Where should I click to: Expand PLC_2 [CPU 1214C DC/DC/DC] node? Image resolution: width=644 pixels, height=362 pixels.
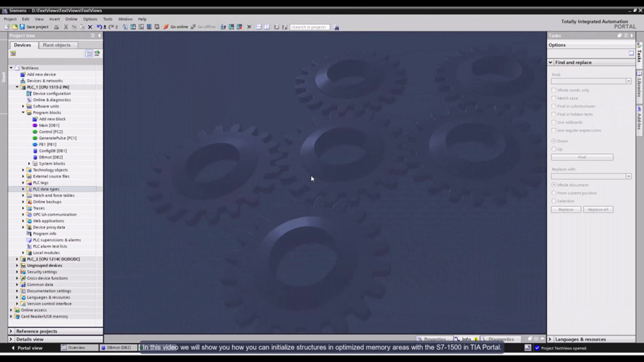click(17, 259)
